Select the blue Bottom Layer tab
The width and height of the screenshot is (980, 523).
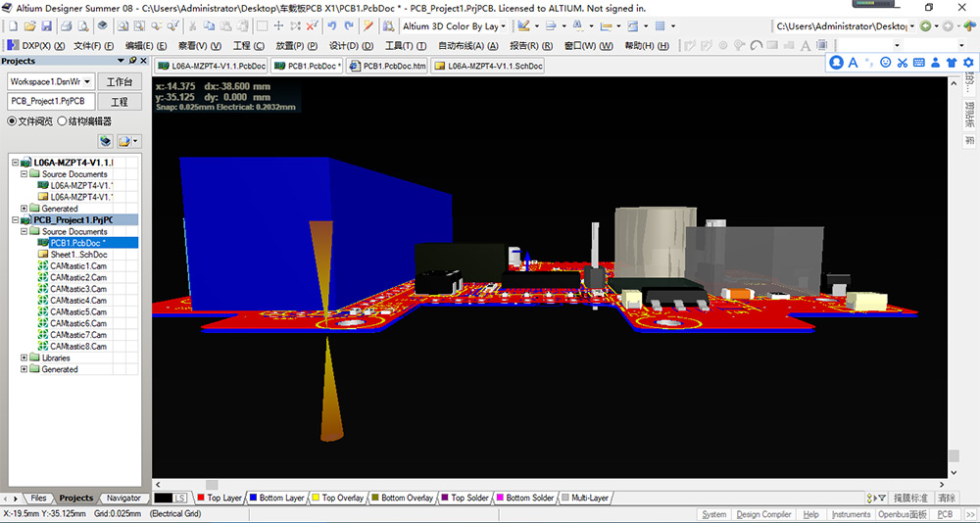(x=276, y=498)
